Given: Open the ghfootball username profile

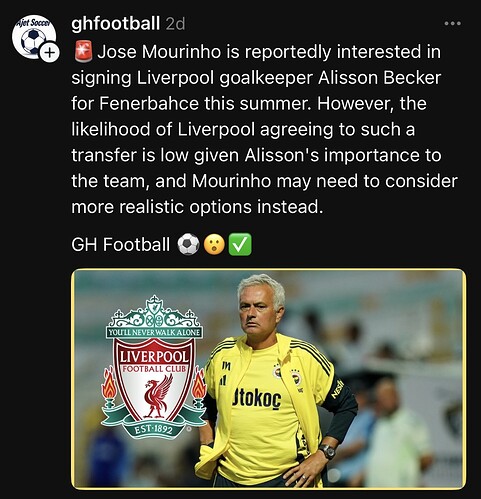Looking at the screenshot, I should coord(115,24).
